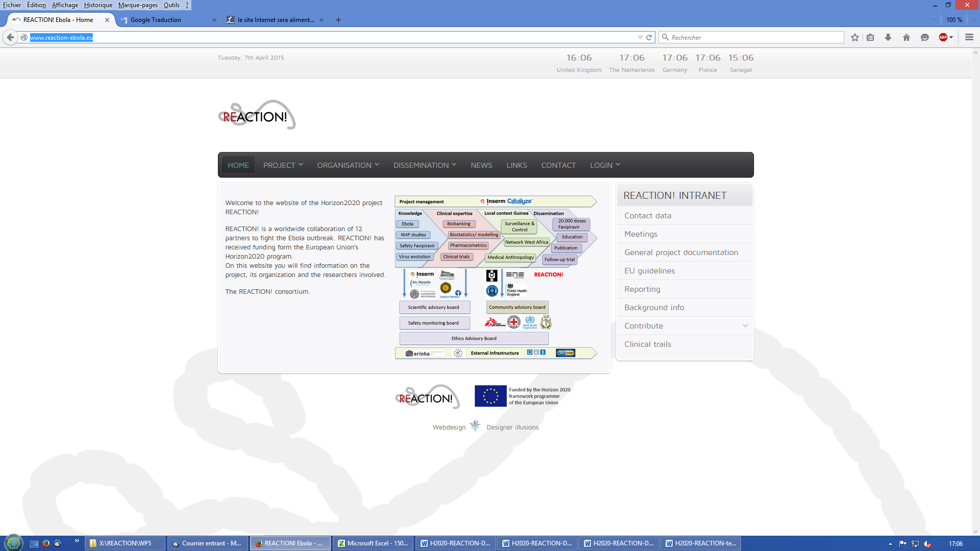Bookmark this page with star icon
980x551 pixels.
855,37
